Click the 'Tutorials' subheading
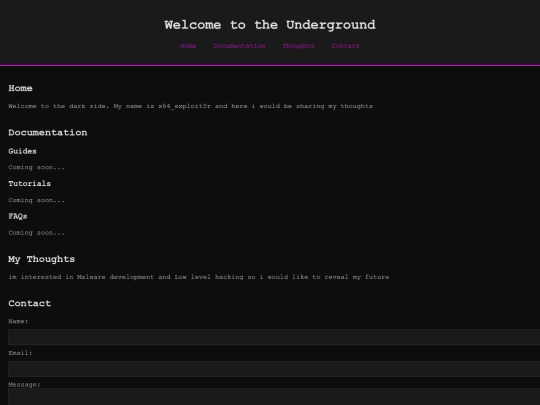This screenshot has width=540, height=405. click(x=30, y=184)
